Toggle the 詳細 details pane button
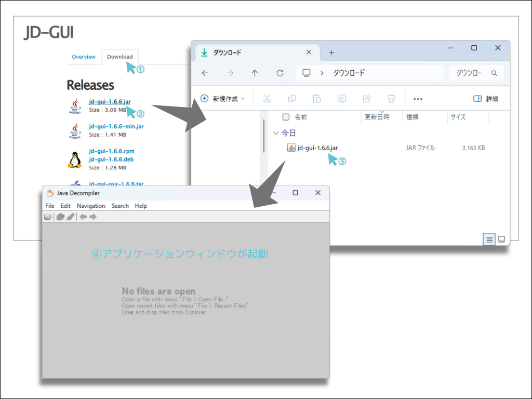532x399 pixels. click(486, 99)
